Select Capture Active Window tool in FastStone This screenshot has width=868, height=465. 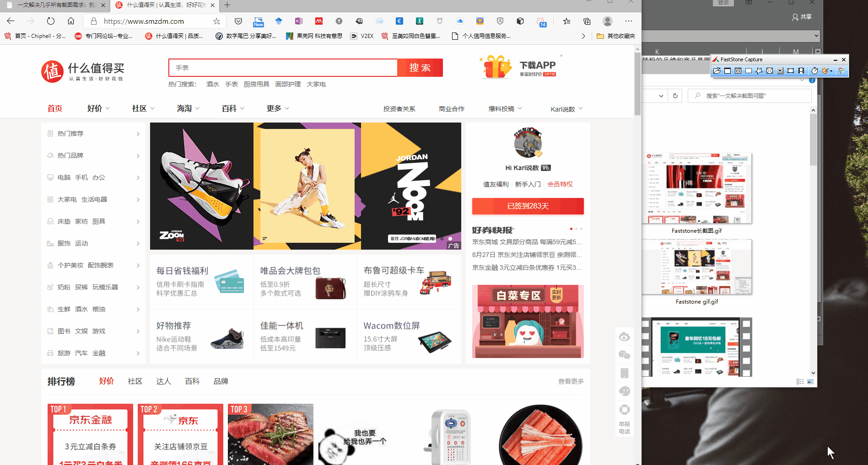coord(728,70)
